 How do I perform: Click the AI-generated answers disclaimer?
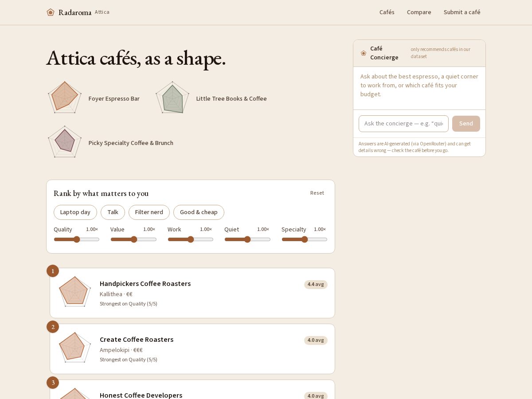[415, 147]
